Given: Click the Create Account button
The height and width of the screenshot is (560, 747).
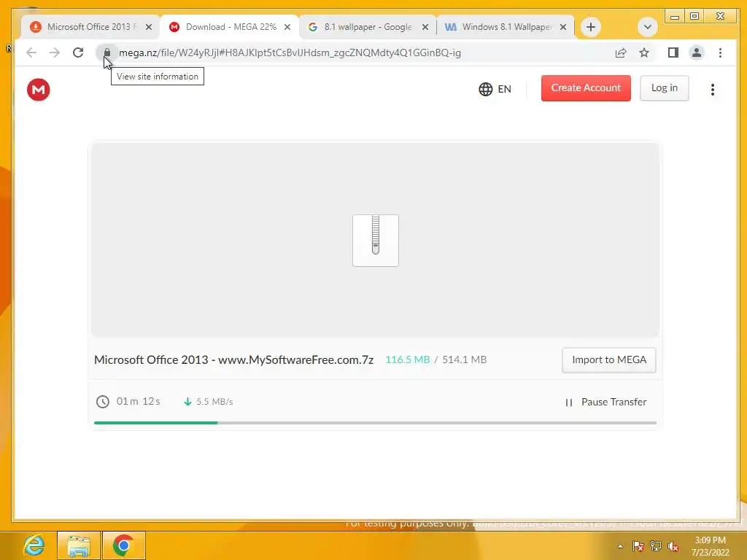Looking at the screenshot, I should [x=586, y=88].
